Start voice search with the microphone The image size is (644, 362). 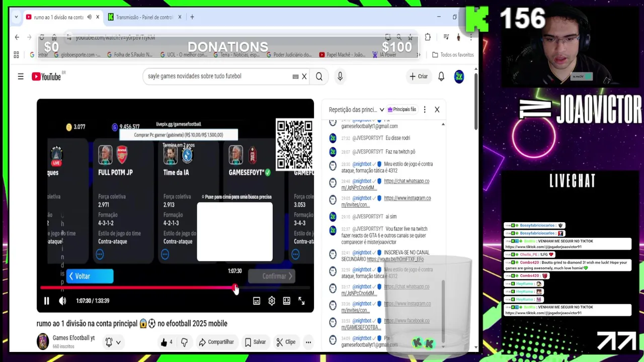[x=340, y=76]
